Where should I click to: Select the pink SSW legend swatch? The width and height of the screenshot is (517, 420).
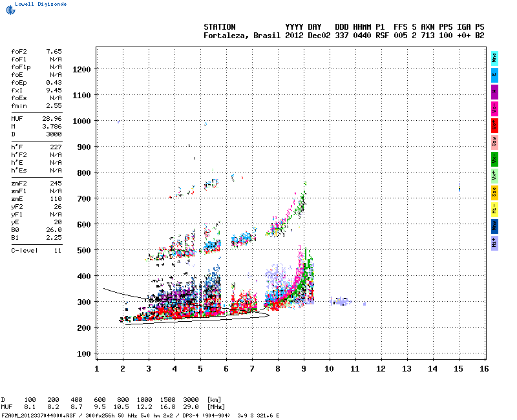494,142
